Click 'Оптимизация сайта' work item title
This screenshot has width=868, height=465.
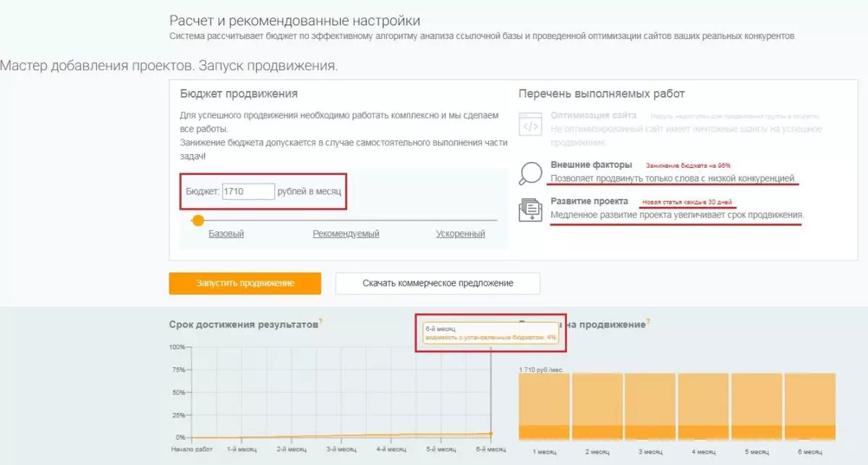pyautogui.click(x=594, y=115)
